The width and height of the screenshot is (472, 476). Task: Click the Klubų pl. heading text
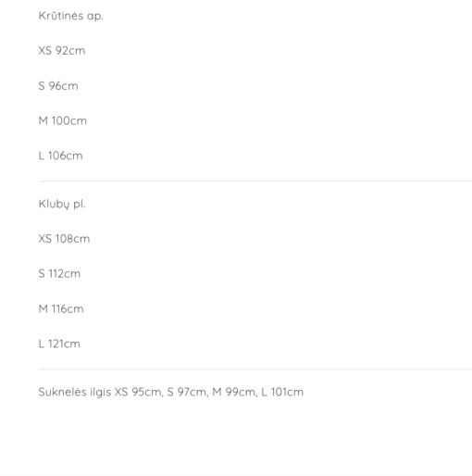tap(62, 204)
